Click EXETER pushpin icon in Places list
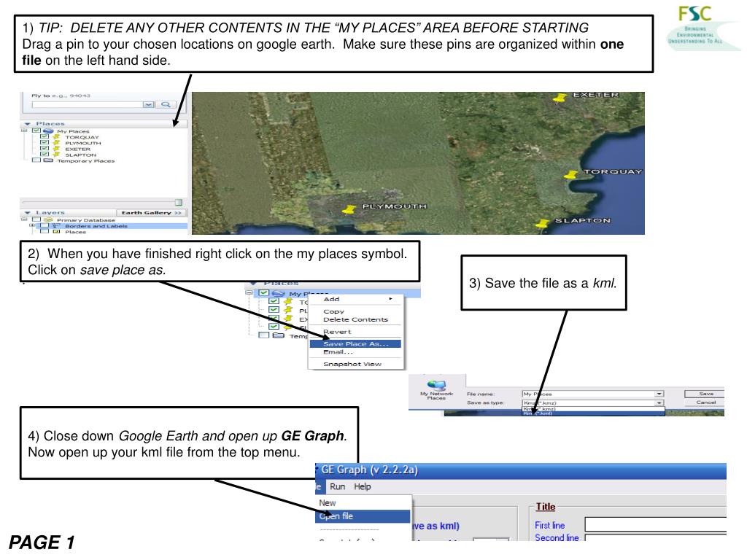The height and width of the screenshot is (560, 747). click(x=56, y=149)
